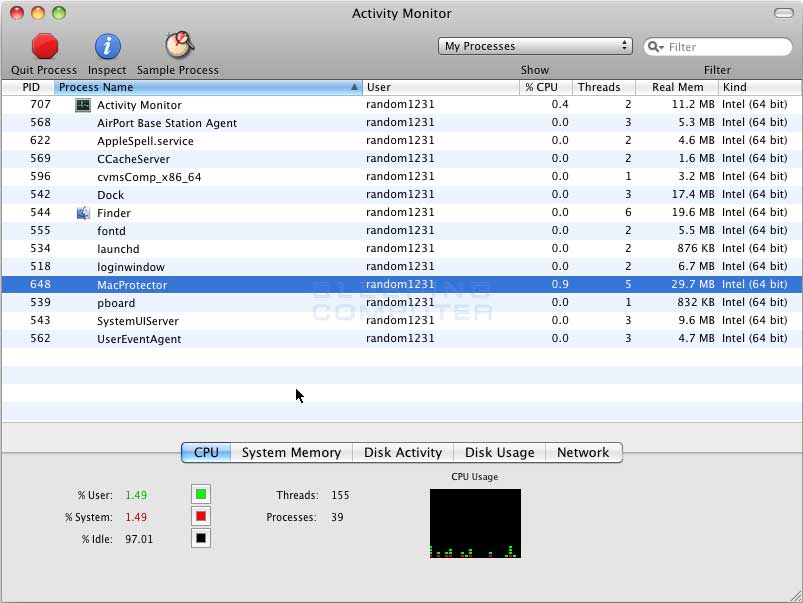
Task: Click the search magnifier in Filter field
Action: pyautogui.click(x=655, y=47)
